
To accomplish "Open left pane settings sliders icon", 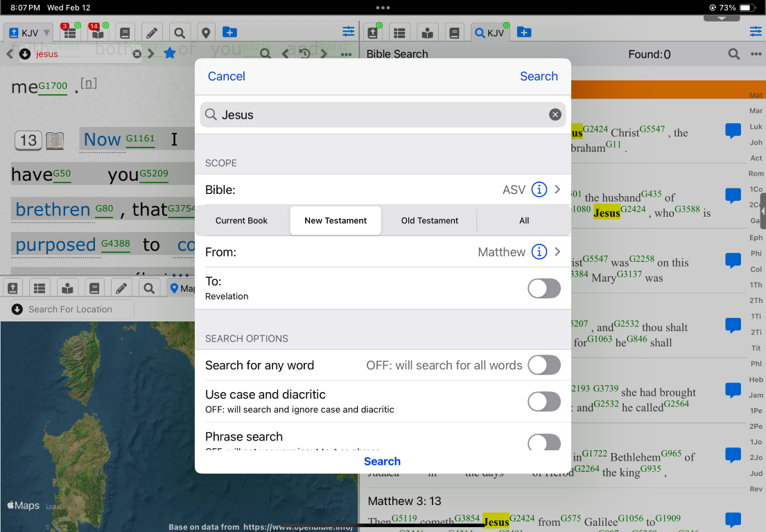I will [x=348, y=33].
